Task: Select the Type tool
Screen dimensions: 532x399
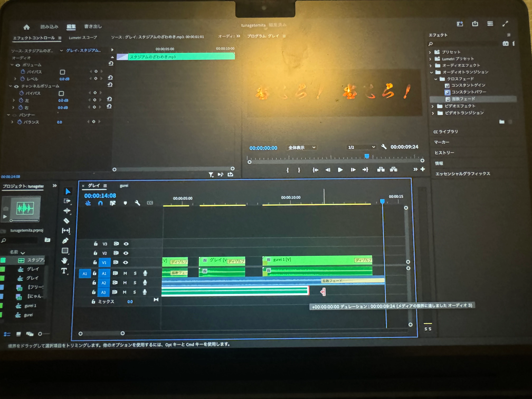Action: tap(64, 271)
